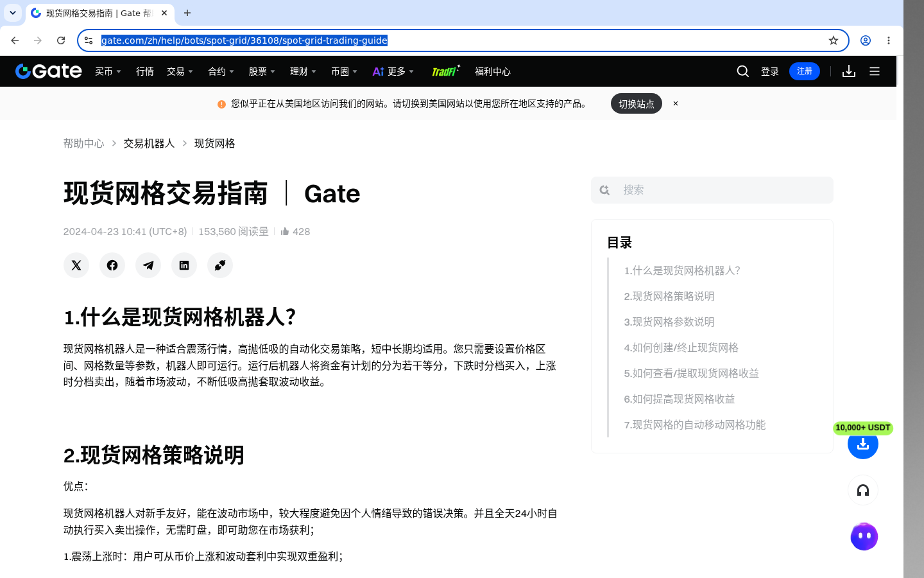
Task: Share article on Telegram
Action: click(148, 265)
